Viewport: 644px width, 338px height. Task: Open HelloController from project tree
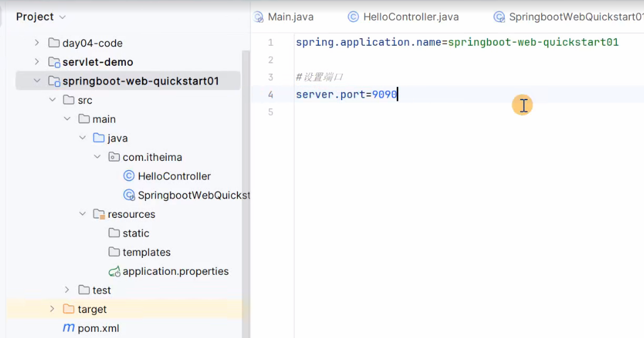coord(174,176)
